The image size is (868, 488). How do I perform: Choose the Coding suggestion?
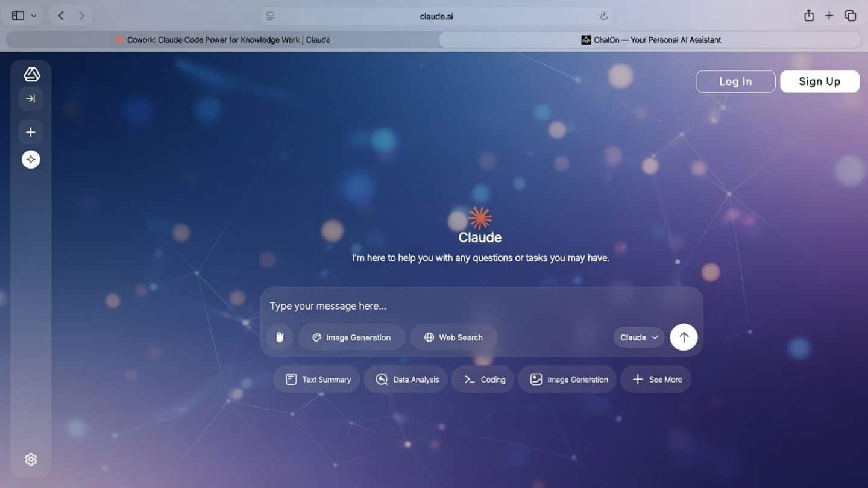click(483, 380)
